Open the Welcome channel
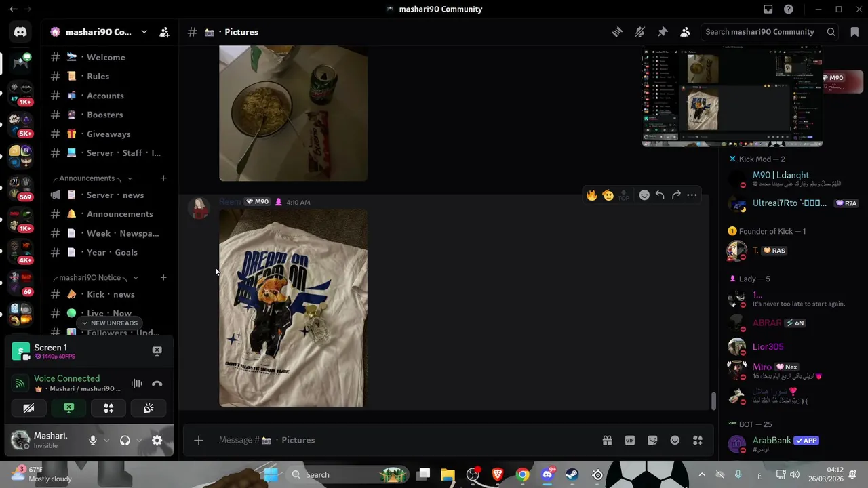The width and height of the screenshot is (868, 488). [107, 57]
